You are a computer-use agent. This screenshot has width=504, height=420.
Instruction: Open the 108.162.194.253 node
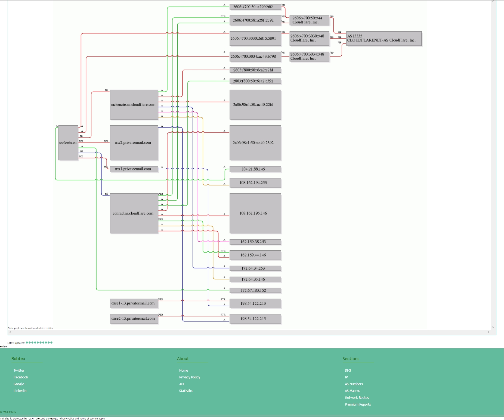pyautogui.click(x=255, y=183)
